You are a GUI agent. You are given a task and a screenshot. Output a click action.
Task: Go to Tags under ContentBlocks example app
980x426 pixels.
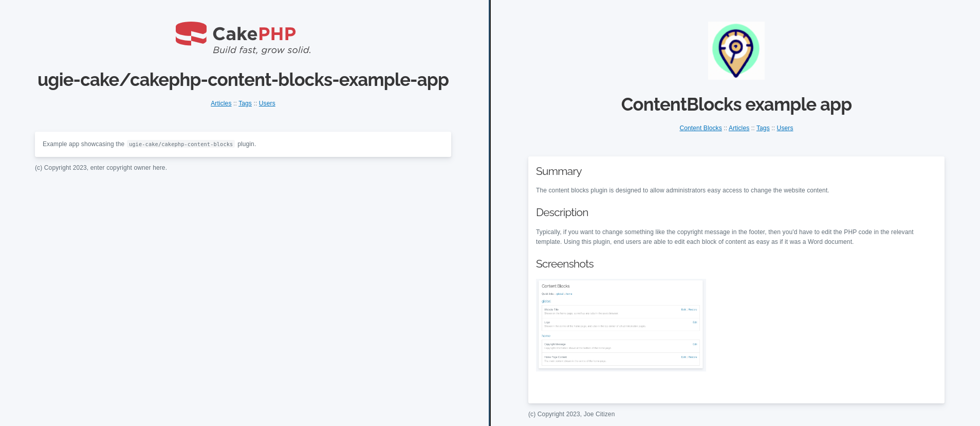763,128
